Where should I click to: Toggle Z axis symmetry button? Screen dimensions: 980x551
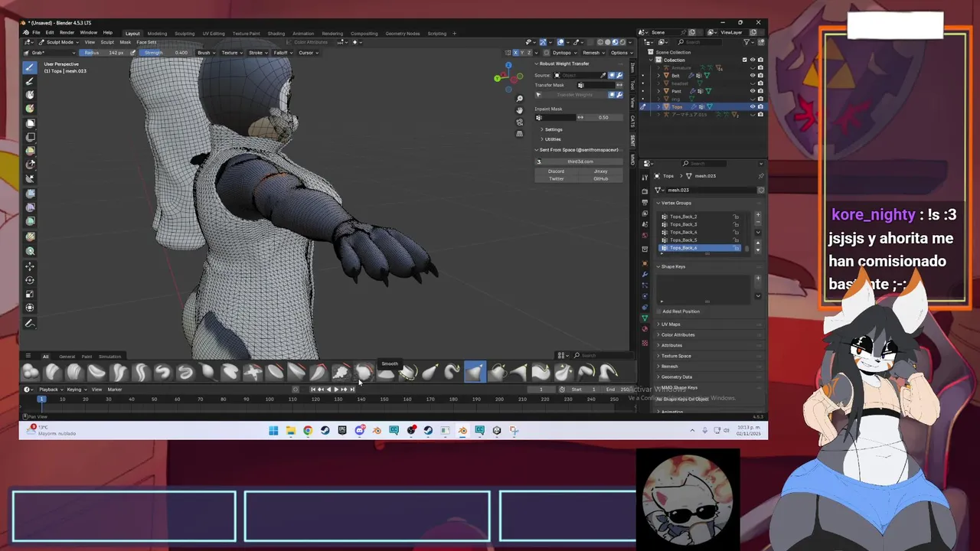pos(529,53)
